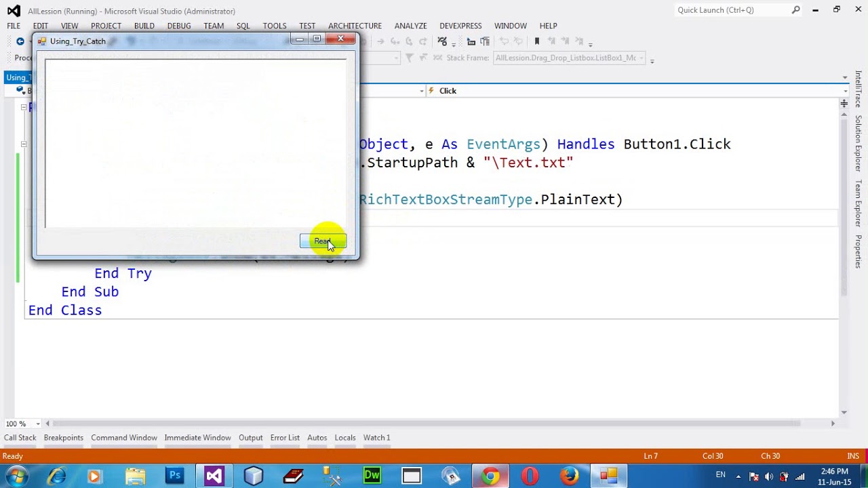Open the Click method dropdown arrow

point(845,91)
